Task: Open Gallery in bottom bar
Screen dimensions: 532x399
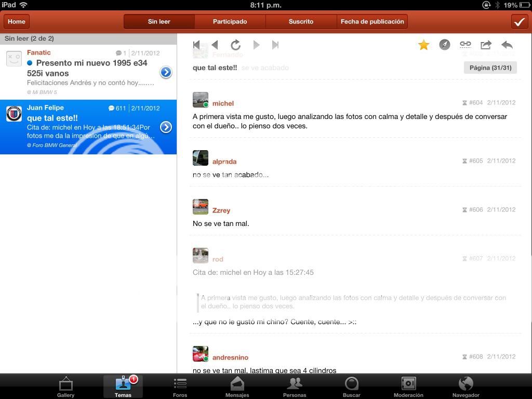Action: (x=65, y=387)
